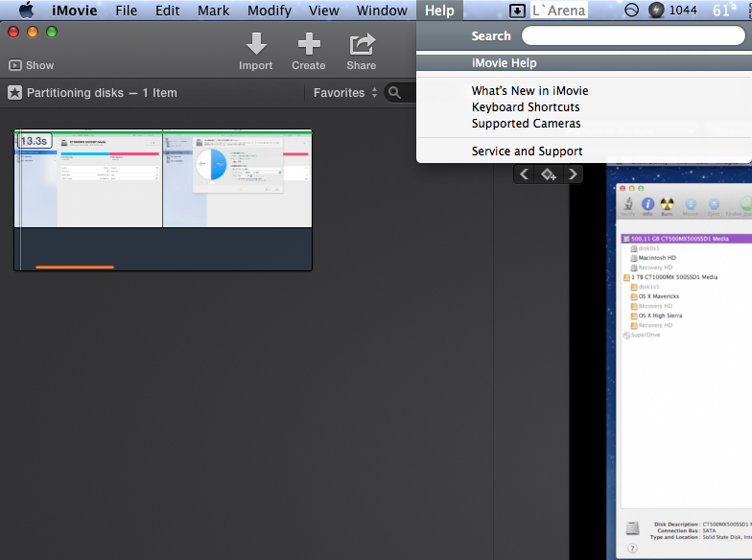This screenshot has width=752, height=560.
Task: Click the add marker diamond icon
Action: (x=549, y=175)
